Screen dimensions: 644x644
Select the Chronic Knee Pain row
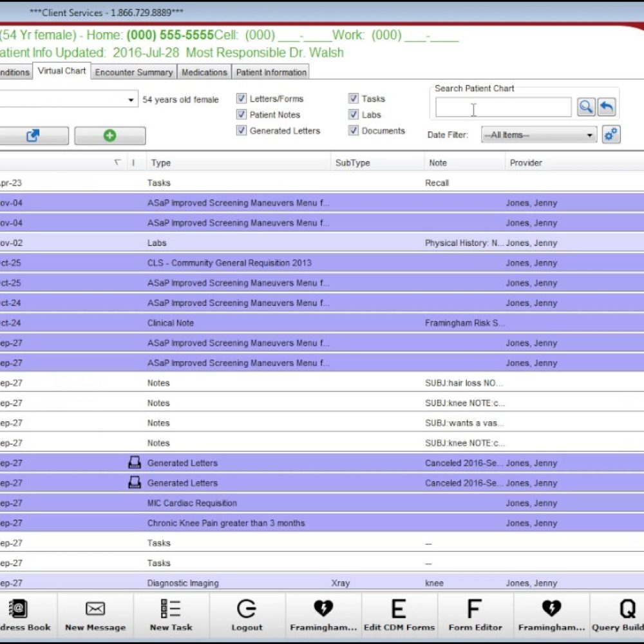point(225,523)
